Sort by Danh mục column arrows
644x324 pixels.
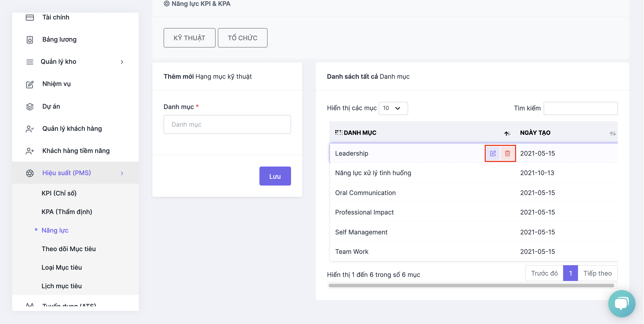(x=507, y=133)
